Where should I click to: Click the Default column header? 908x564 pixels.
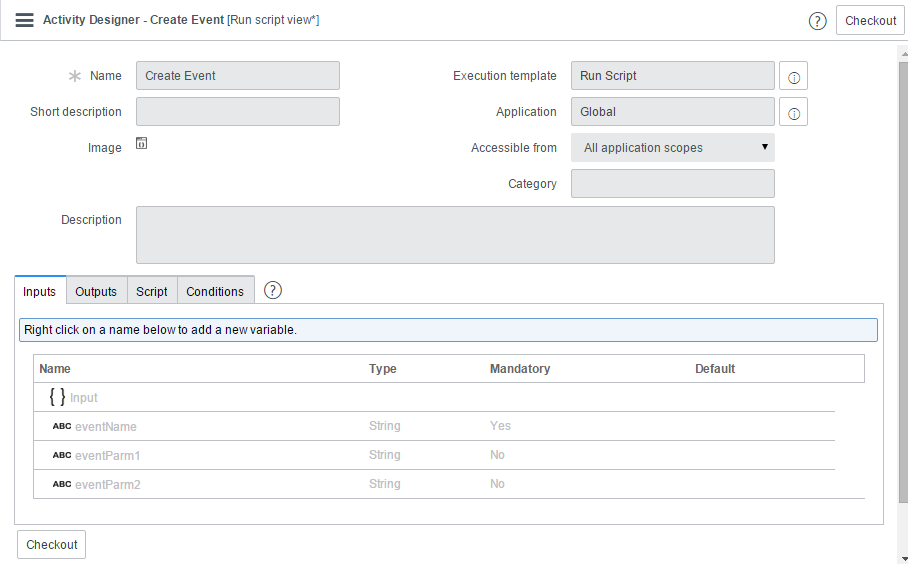point(715,369)
